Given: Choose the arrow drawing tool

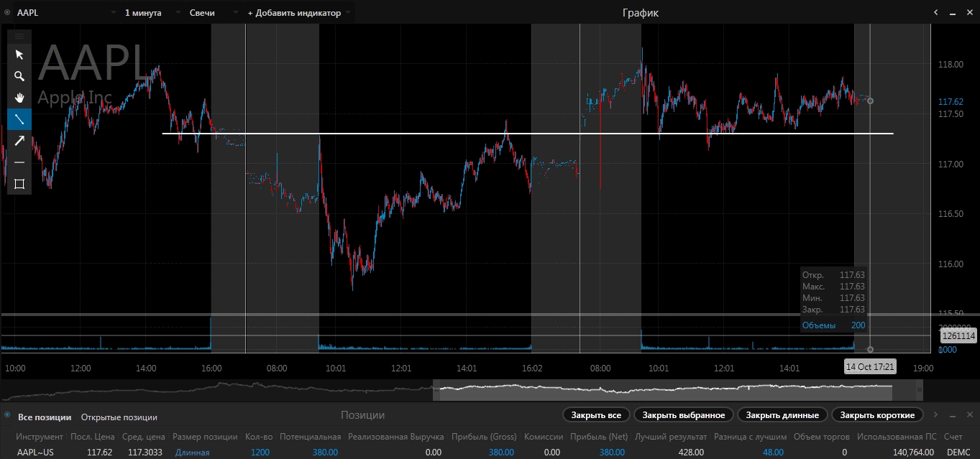Looking at the screenshot, I should click(x=19, y=141).
